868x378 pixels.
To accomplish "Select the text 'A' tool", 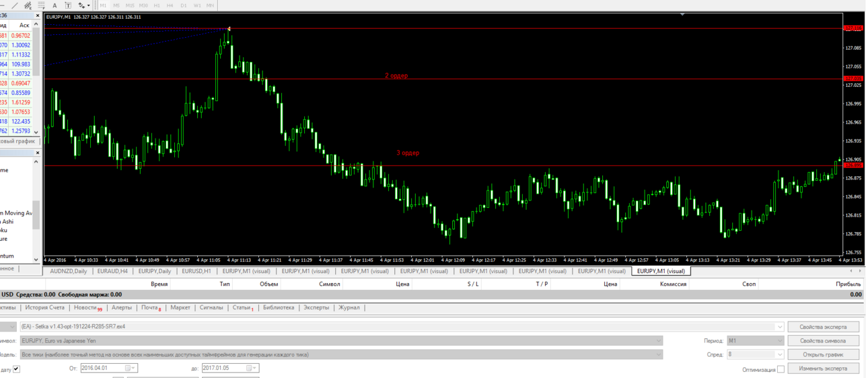I will point(55,5).
